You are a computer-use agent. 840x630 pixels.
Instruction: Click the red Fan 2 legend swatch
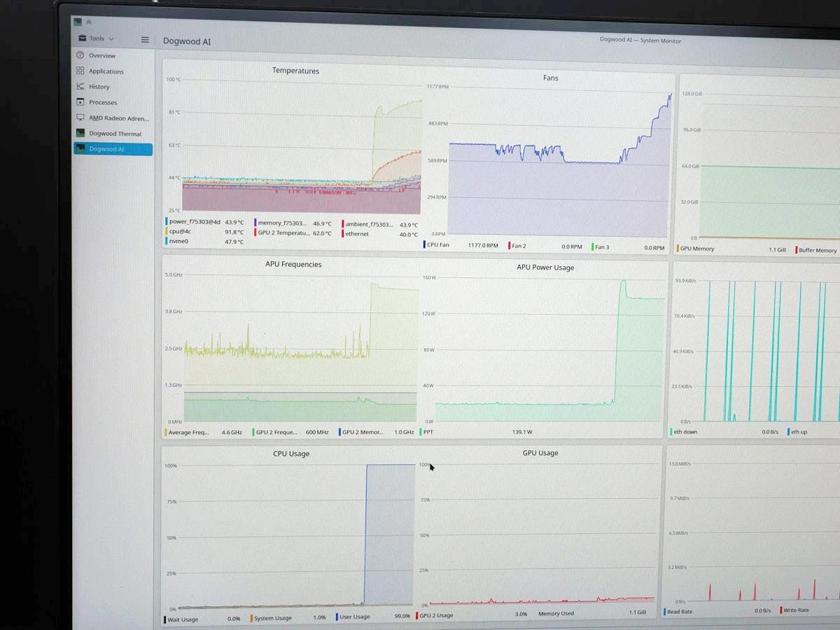[508, 246]
